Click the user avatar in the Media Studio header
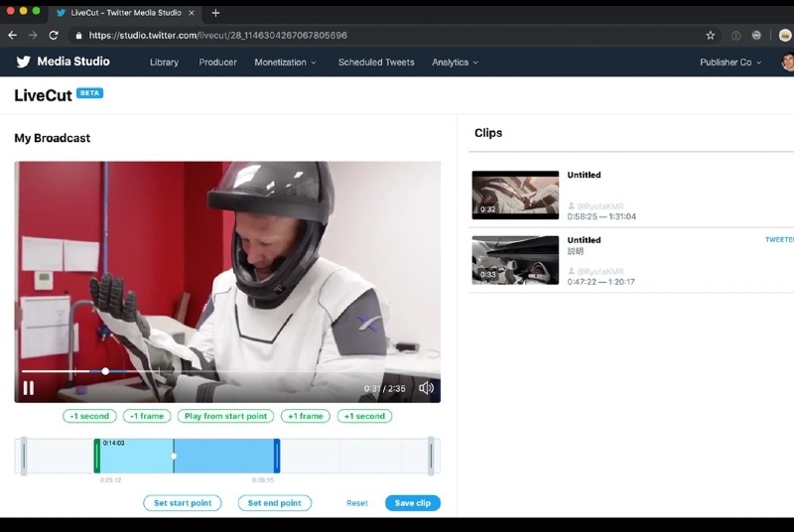The width and height of the screenshot is (794, 532). [x=788, y=62]
